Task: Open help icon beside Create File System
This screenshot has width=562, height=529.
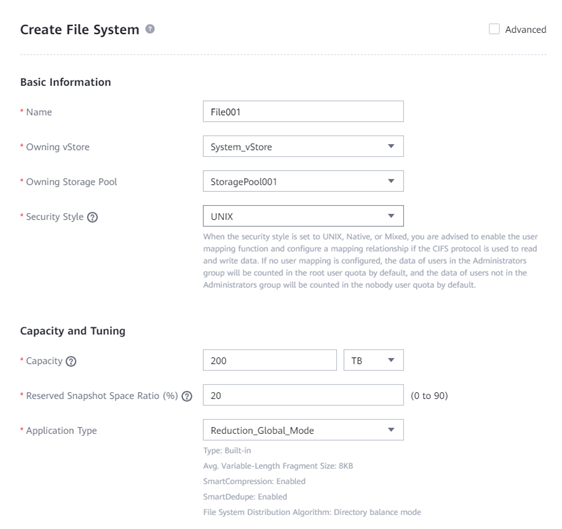Action: click(150, 29)
